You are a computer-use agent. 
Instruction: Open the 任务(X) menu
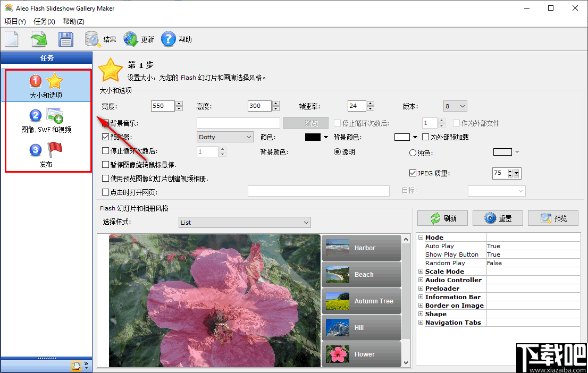[44, 21]
